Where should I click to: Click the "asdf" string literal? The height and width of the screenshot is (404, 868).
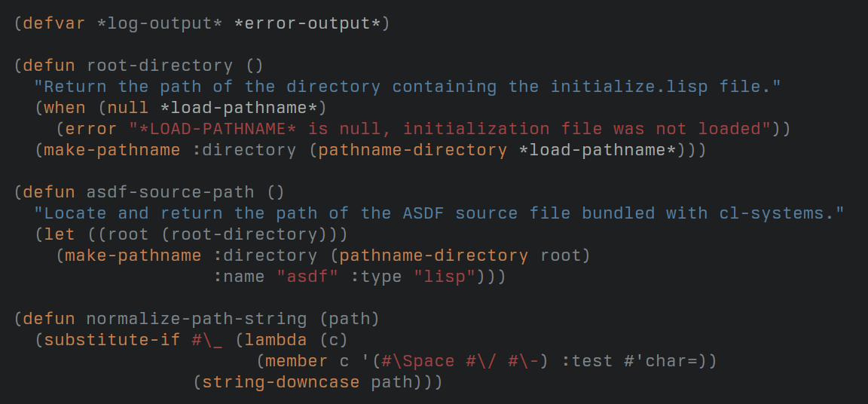point(307,277)
